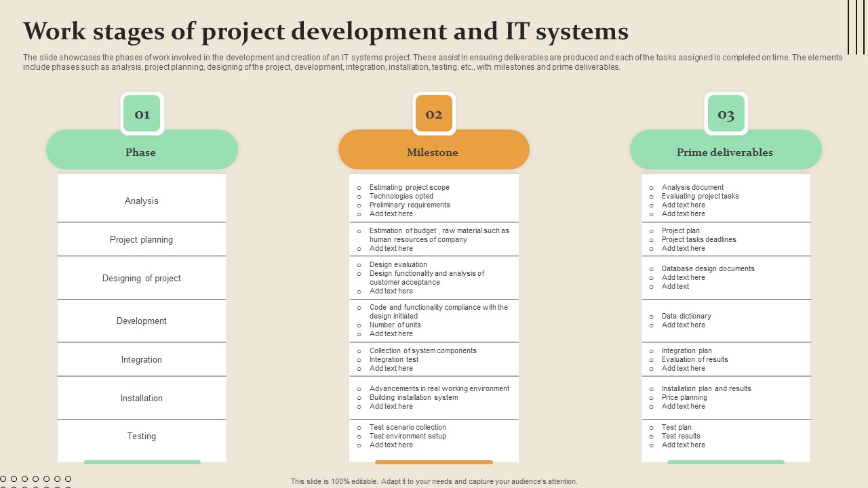Select 'Design functionality and analysis' bullet

[x=427, y=278]
